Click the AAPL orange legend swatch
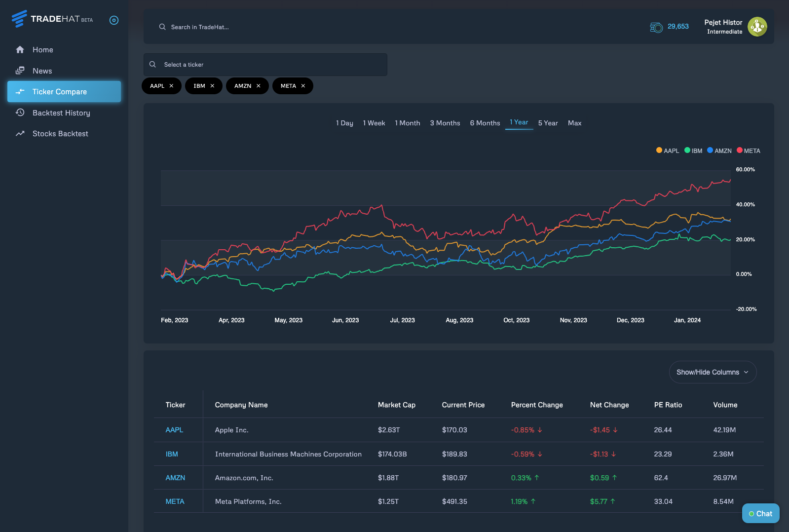 659,151
